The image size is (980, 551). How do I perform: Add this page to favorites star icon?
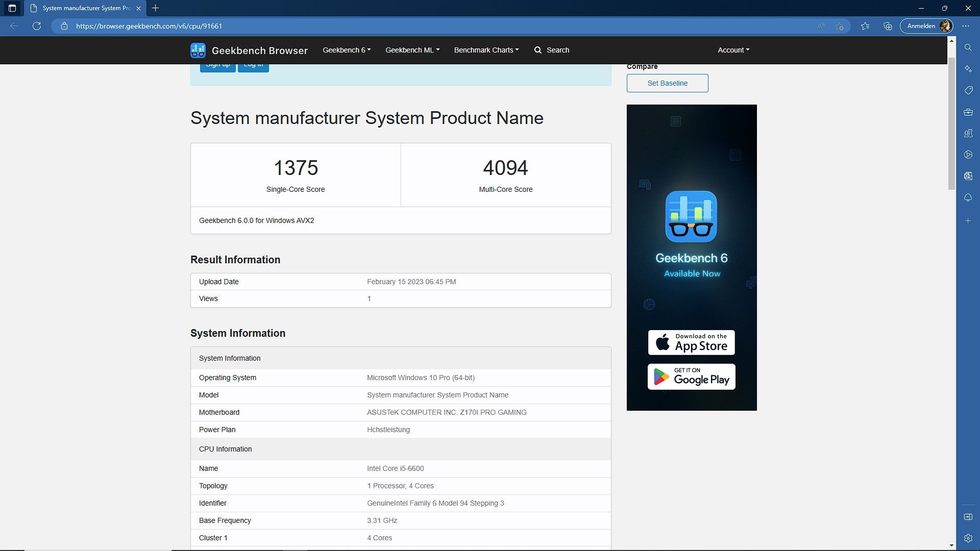pyautogui.click(x=840, y=26)
